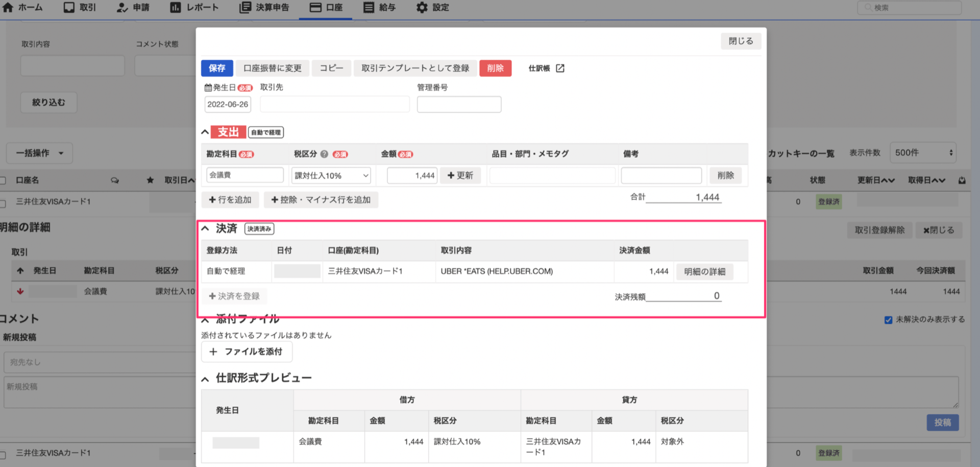Collapse the 決済 section chevron
The height and width of the screenshot is (467, 980).
(x=205, y=228)
